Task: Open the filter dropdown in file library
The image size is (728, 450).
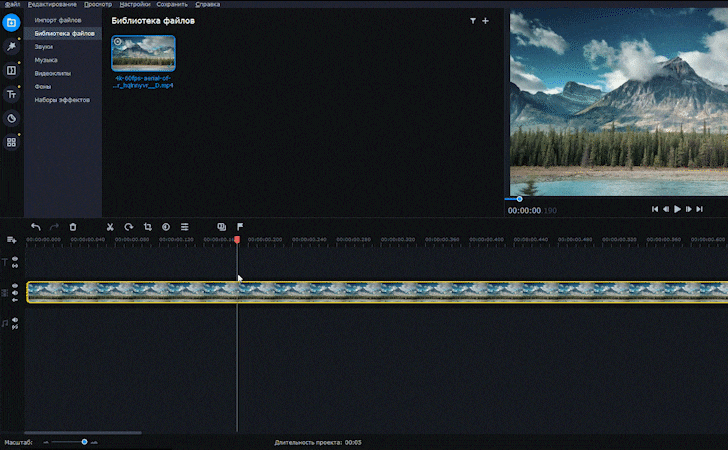Action: (473, 20)
